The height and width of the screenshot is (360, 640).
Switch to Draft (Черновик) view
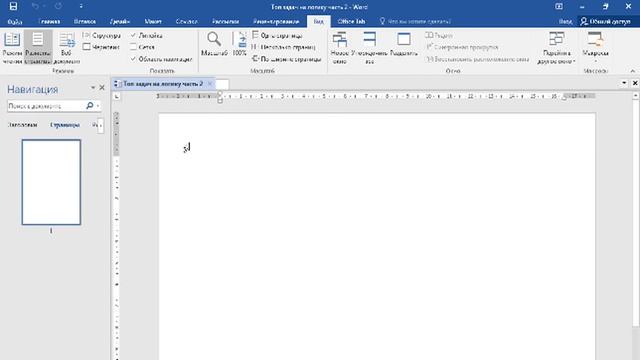click(x=101, y=47)
